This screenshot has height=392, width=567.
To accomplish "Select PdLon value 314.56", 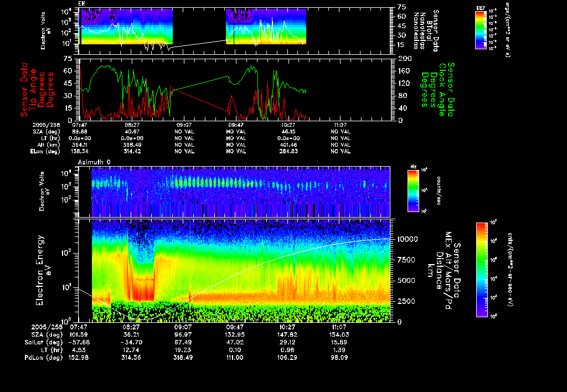I will point(131,357).
